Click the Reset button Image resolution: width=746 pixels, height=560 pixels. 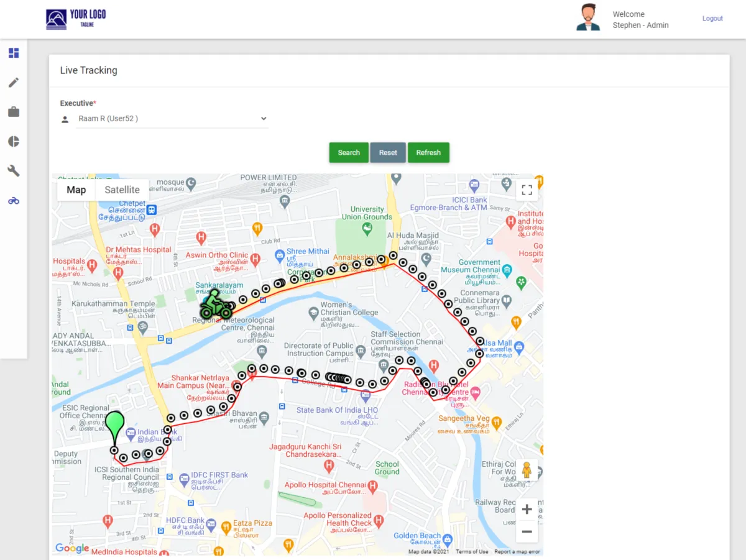(x=388, y=152)
